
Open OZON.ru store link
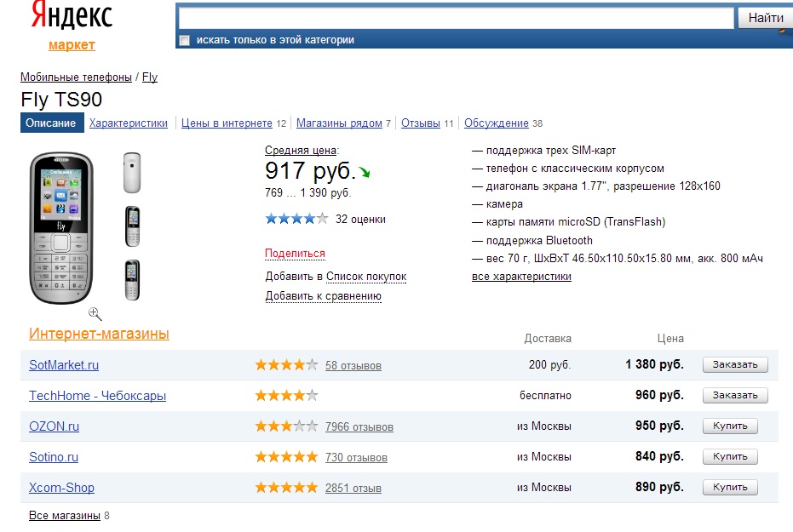click(x=55, y=426)
